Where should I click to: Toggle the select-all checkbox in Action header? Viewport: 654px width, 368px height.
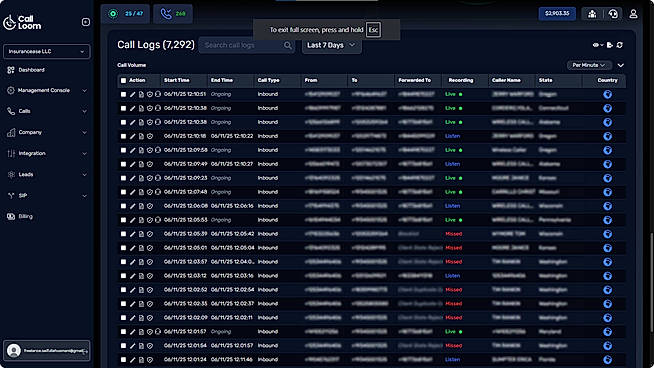(123, 81)
